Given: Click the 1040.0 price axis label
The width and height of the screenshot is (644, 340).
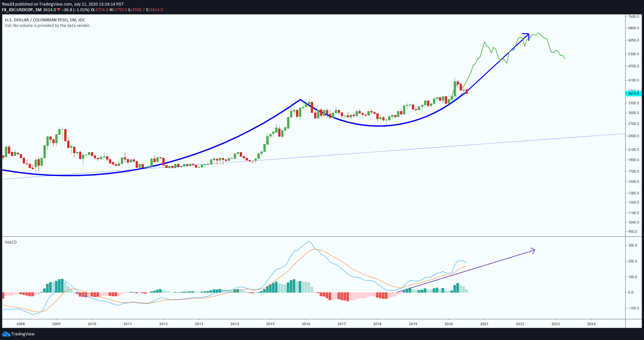Looking at the screenshot, I should pyautogui.click(x=633, y=223).
